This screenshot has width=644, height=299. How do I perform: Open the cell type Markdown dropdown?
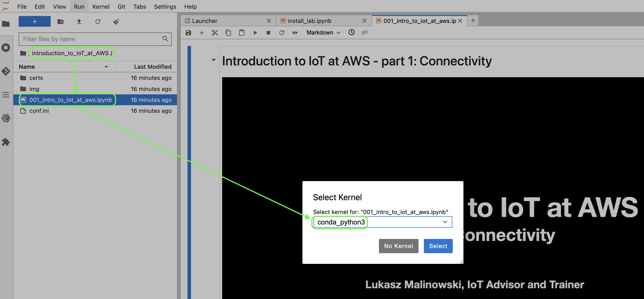pyautogui.click(x=323, y=32)
